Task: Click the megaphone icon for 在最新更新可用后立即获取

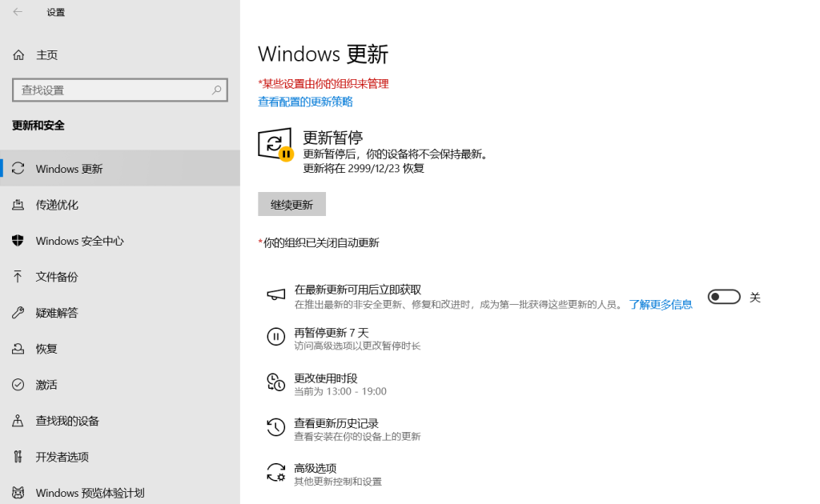Action: [276, 294]
